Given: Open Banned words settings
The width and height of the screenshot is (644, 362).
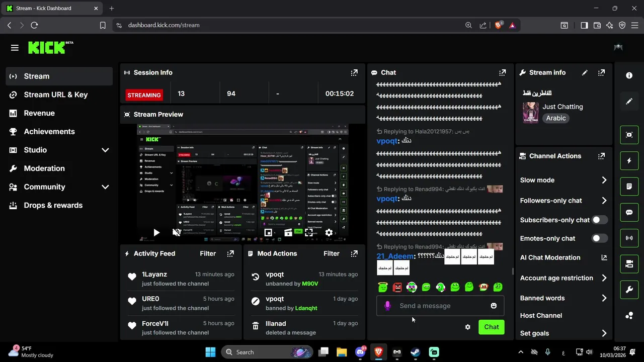Looking at the screenshot, I should coord(563,298).
